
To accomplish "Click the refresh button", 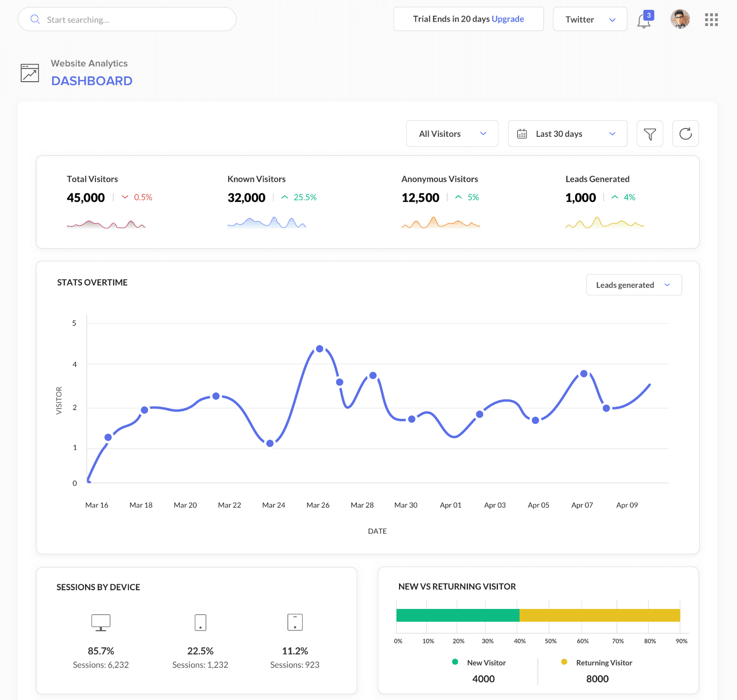I will 685,133.
